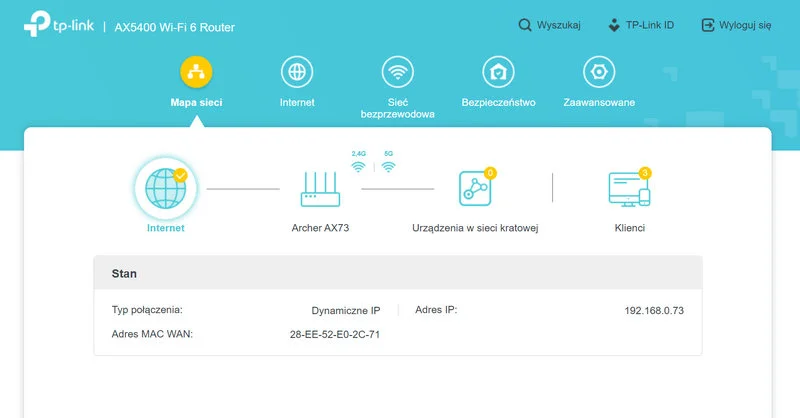Click the mesh devices icon
This screenshot has width=800, height=418.
(475, 188)
